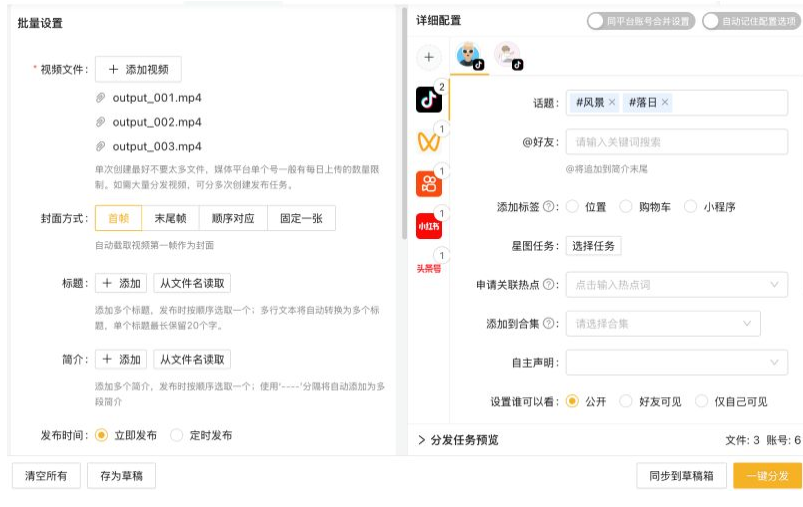Open the 添加到合集 dropdown
Screen dimensions: 803x507
click(663, 323)
